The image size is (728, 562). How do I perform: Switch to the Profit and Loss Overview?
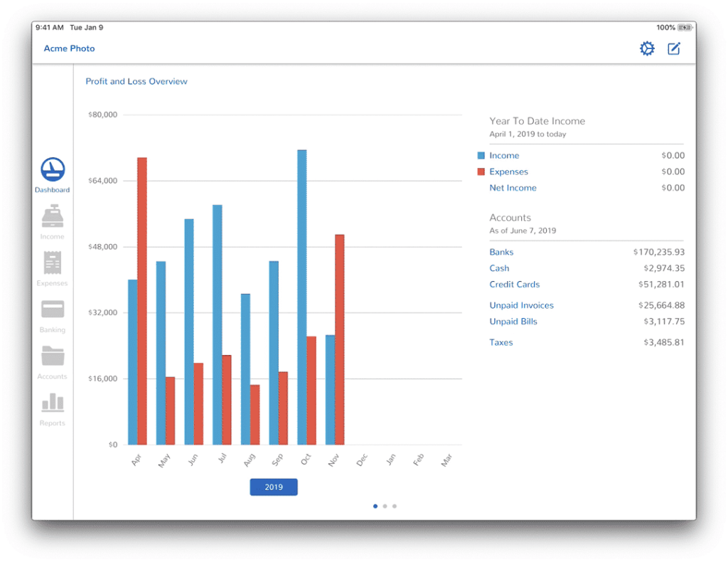click(x=136, y=81)
